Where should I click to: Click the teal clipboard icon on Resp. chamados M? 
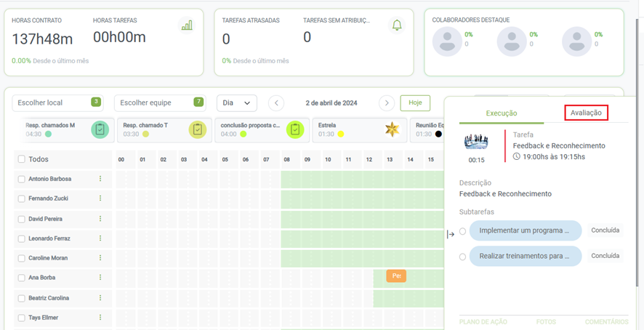pyautogui.click(x=100, y=129)
